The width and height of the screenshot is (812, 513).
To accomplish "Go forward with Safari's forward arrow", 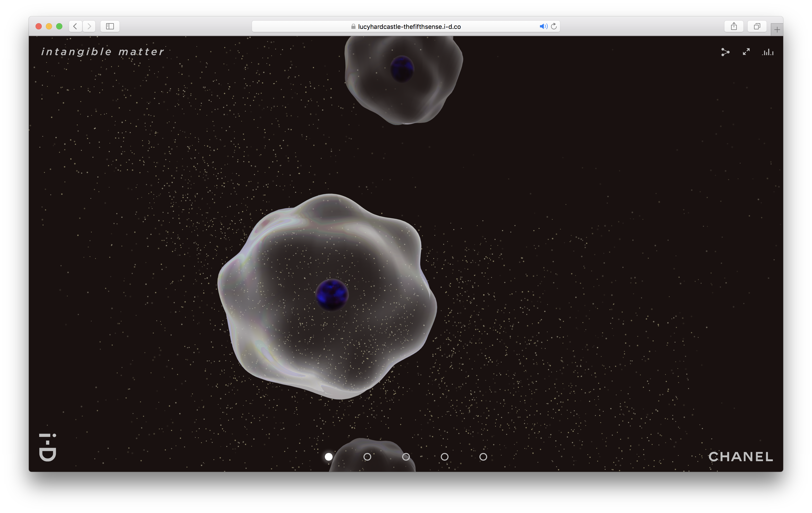I will [x=89, y=26].
